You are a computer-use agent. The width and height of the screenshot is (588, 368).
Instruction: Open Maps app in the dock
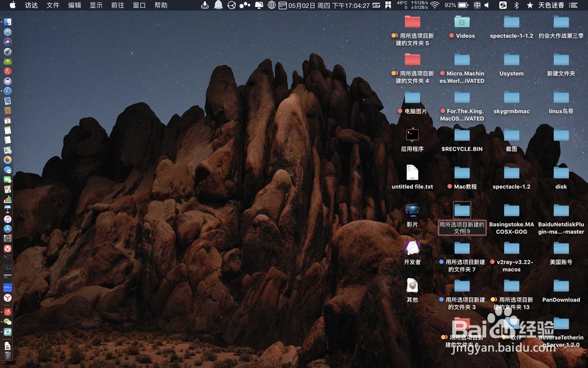tap(8, 150)
